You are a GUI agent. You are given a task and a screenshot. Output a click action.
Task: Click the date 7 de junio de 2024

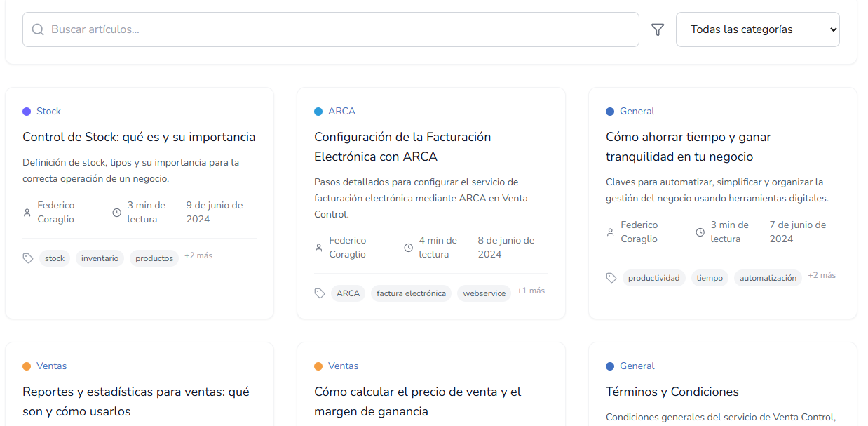(798, 232)
